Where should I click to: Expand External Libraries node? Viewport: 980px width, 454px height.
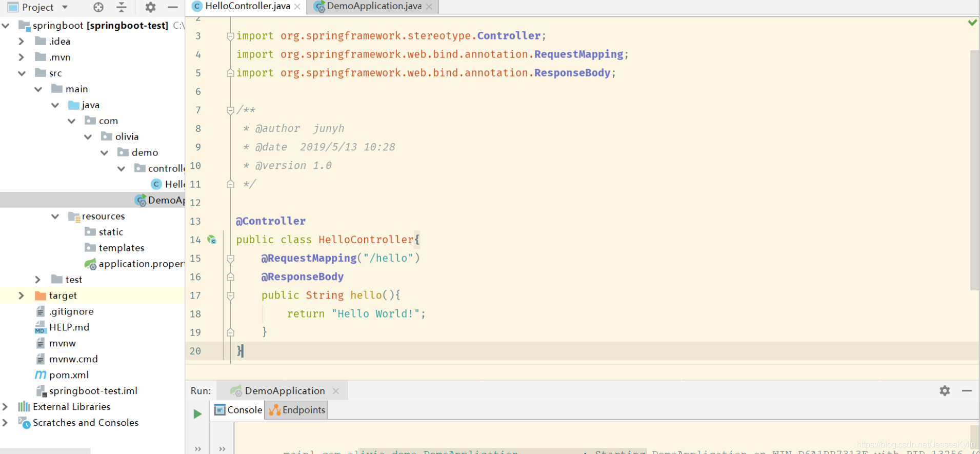[5, 407]
